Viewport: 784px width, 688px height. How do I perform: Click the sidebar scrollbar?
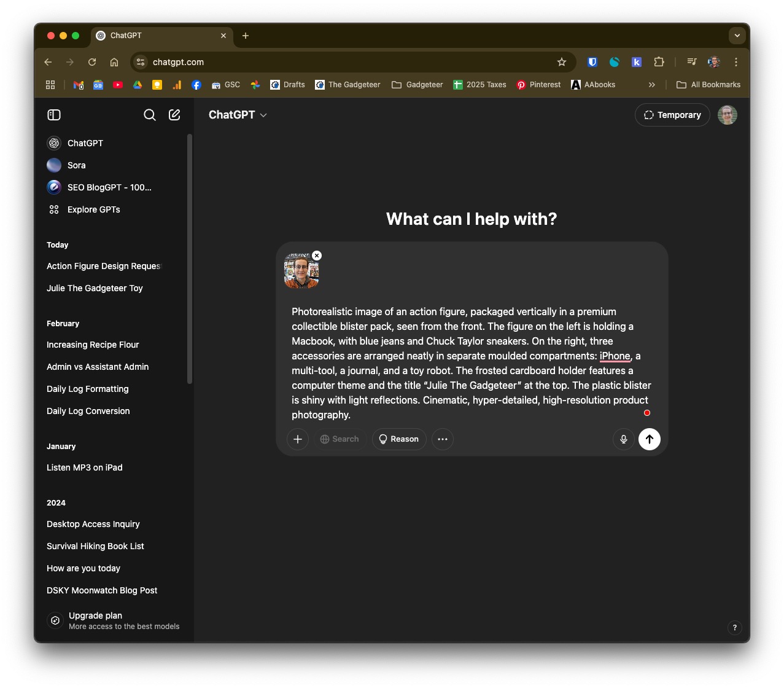pyautogui.click(x=190, y=259)
